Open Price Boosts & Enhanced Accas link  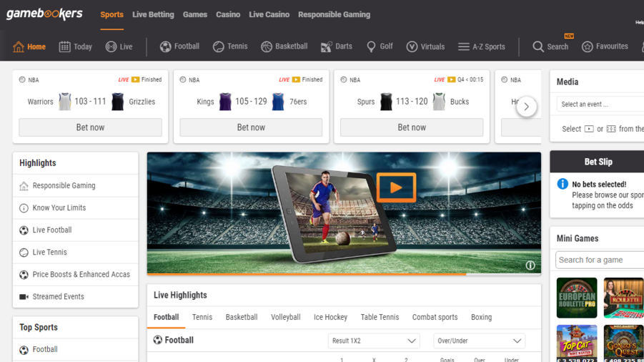coord(81,275)
